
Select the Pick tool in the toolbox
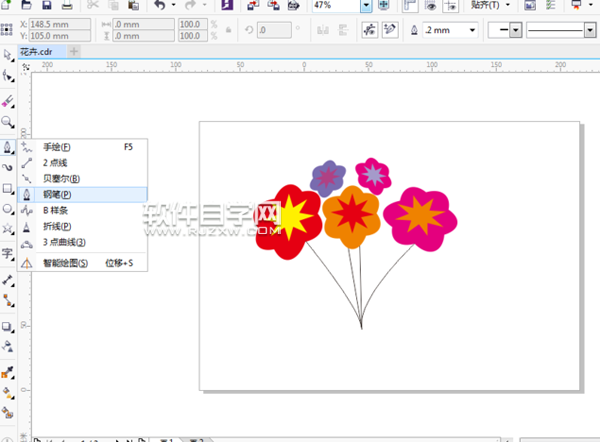tap(8, 55)
